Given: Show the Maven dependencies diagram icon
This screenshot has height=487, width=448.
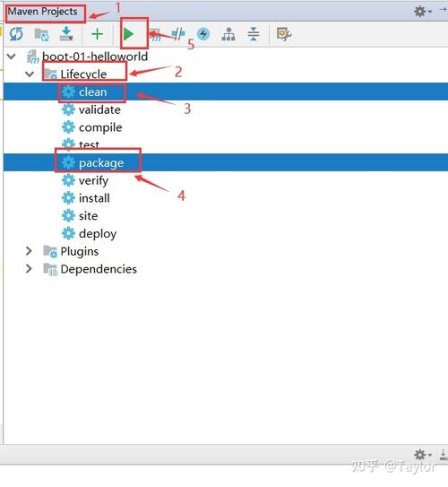Looking at the screenshot, I should coord(228,34).
